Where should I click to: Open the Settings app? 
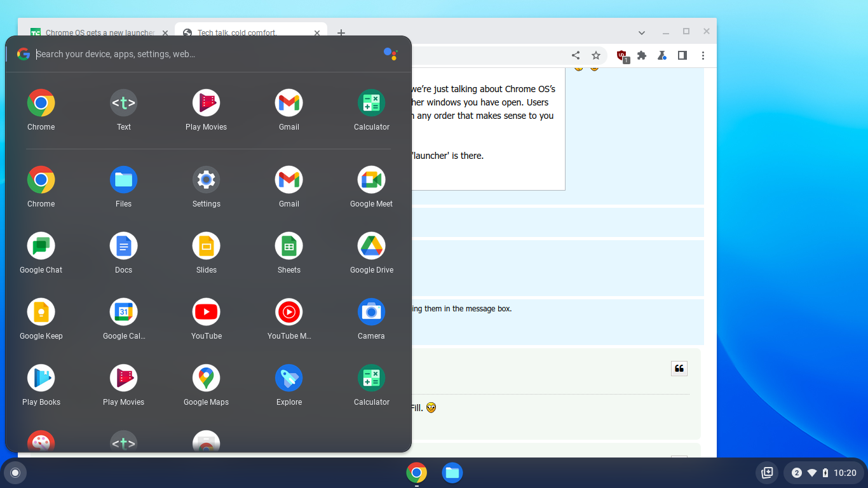[206, 187]
